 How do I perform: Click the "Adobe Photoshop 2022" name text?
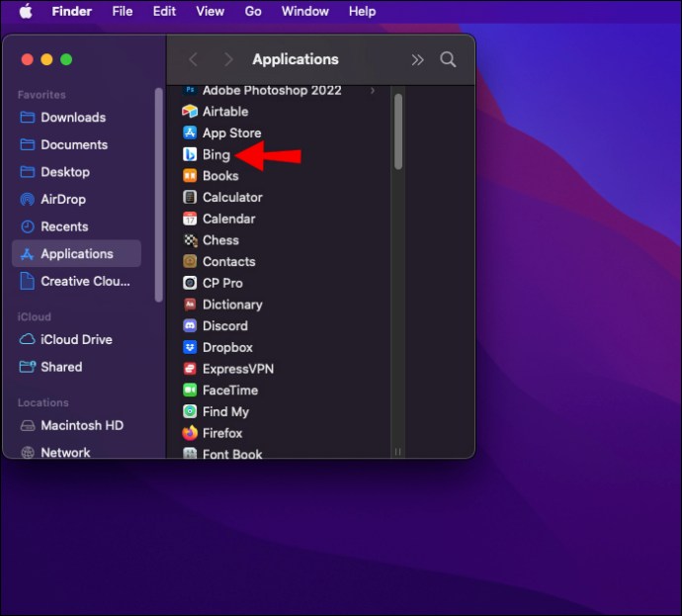(x=272, y=91)
